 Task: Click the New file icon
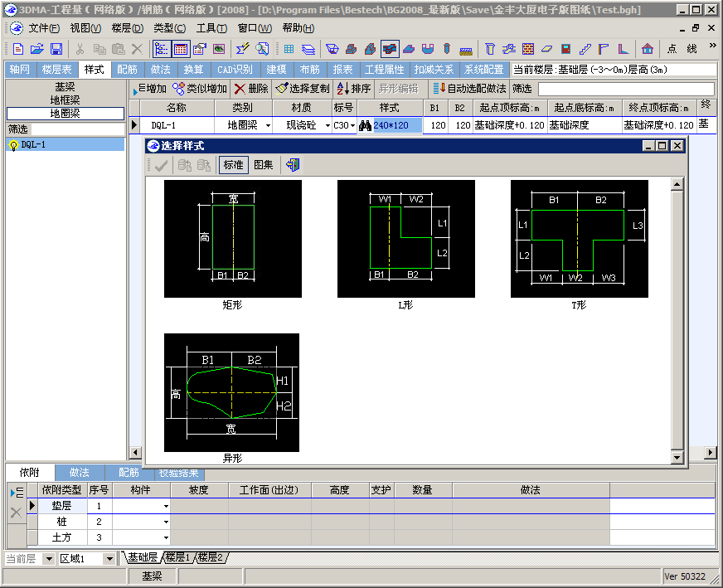point(18,49)
